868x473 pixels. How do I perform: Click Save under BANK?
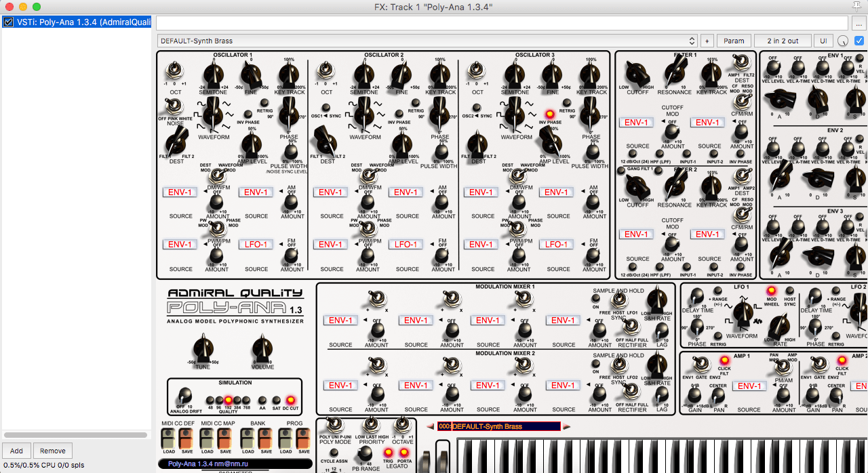(x=266, y=439)
